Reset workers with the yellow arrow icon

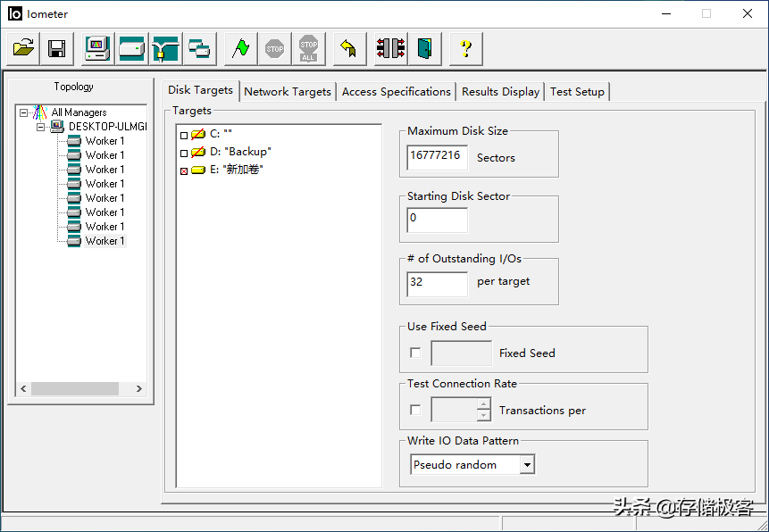[349, 48]
